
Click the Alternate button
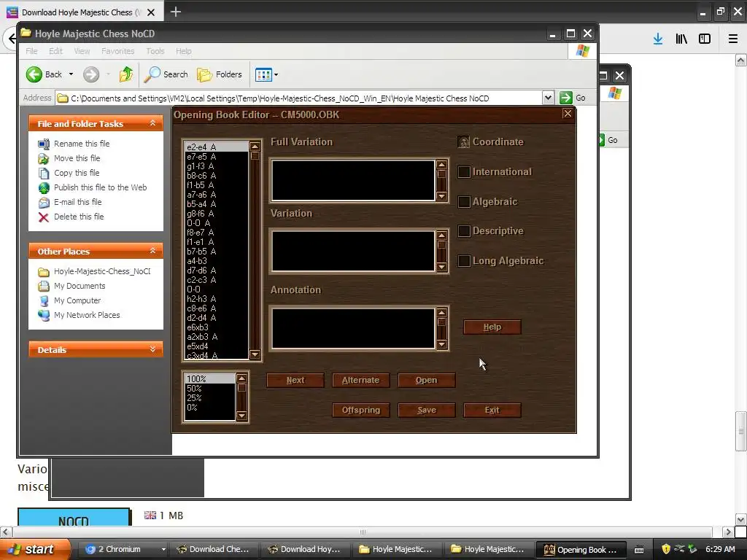(x=360, y=380)
